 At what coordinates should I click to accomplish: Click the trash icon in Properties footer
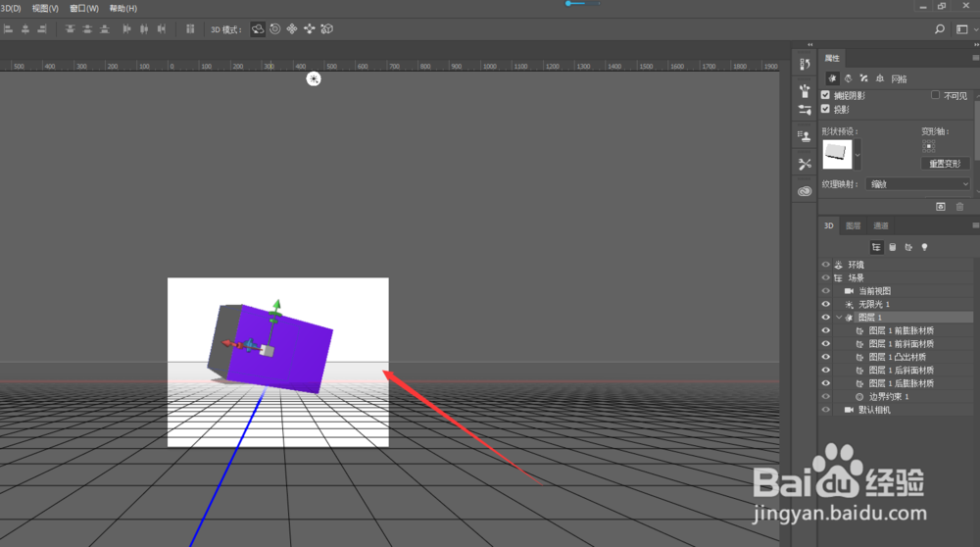point(960,207)
